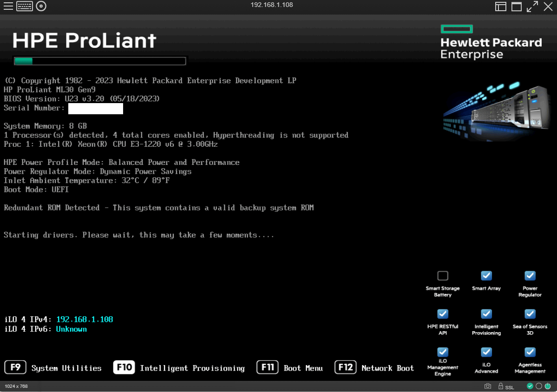
Task: Click the System Memory: 8 GB line
Action: (x=46, y=126)
